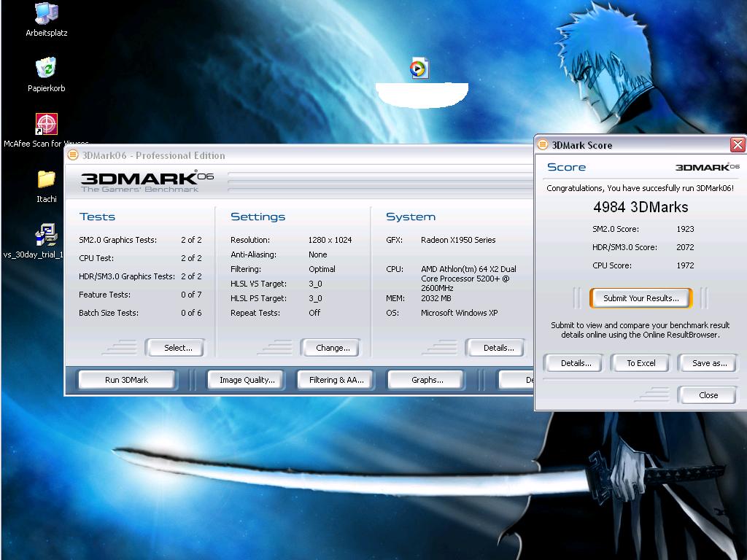This screenshot has width=747, height=560.
Task: Click Save as... button
Action: (708, 363)
